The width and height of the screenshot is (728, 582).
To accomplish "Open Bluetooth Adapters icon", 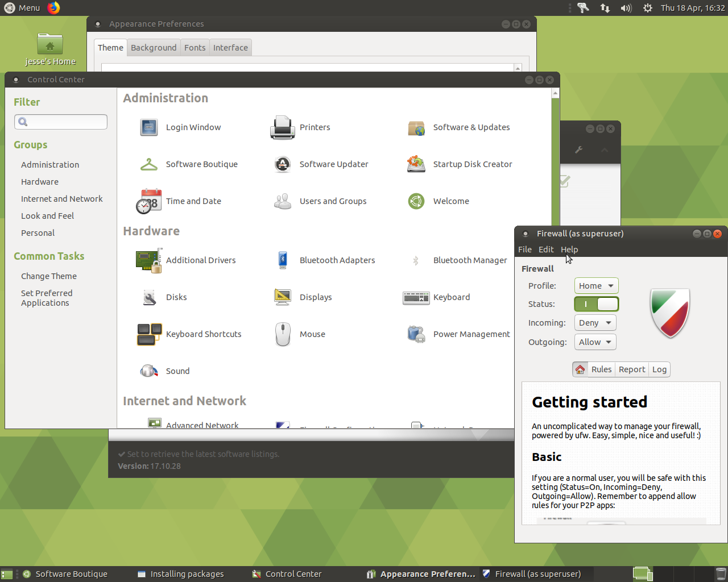I will tap(283, 260).
